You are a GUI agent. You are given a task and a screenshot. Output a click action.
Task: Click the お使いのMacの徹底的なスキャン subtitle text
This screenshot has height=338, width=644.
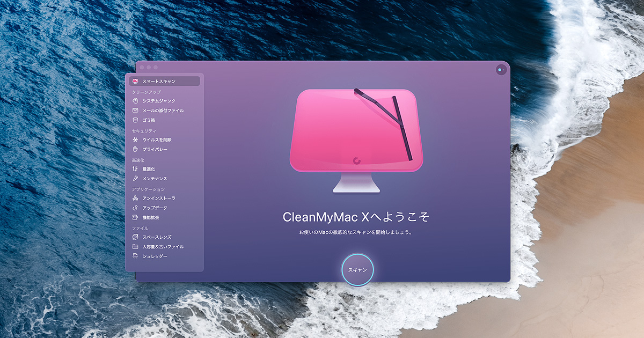(x=356, y=233)
